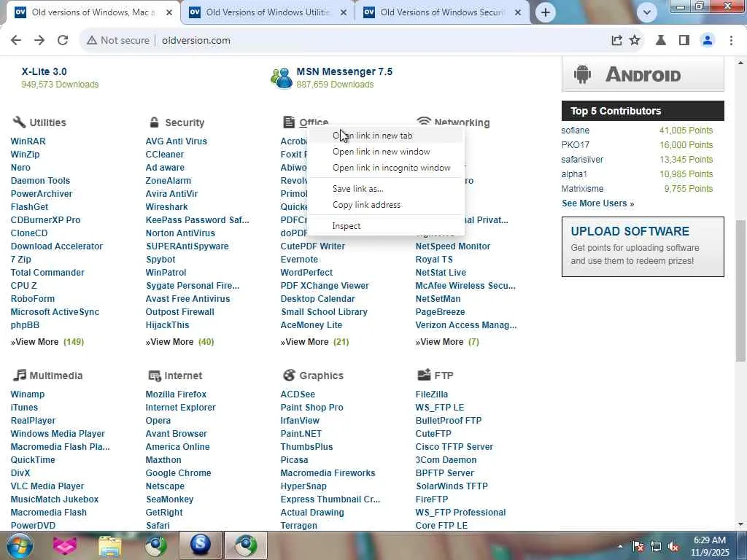Image resolution: width=747 pixels, height=560 pixels.
Task: Click View More under Utilities
Action: coord(47,342)
